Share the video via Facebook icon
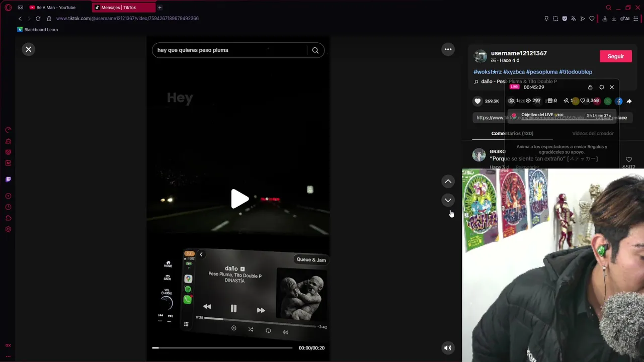The width and height of the screenshot is (644, 362). pyautogui.click(x=618, y=101)
